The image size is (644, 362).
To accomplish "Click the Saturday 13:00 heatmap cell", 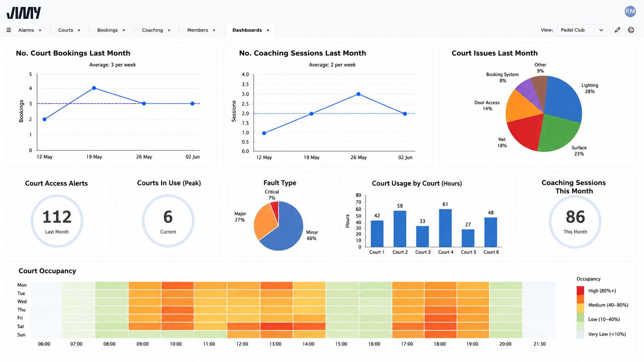I will [277, 326].
